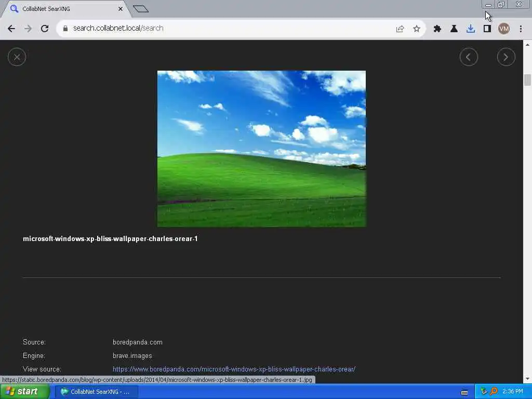Select CollabNet SearXNG taskbar button
Image resolution: width=532 pixels, height=399 pixels.
[97, 392]
